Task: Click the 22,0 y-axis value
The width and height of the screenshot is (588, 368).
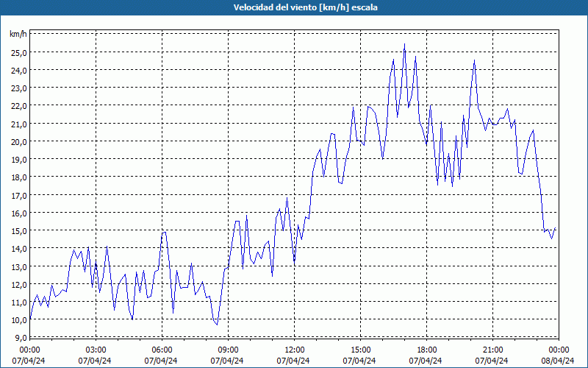Action: point(19,106)
